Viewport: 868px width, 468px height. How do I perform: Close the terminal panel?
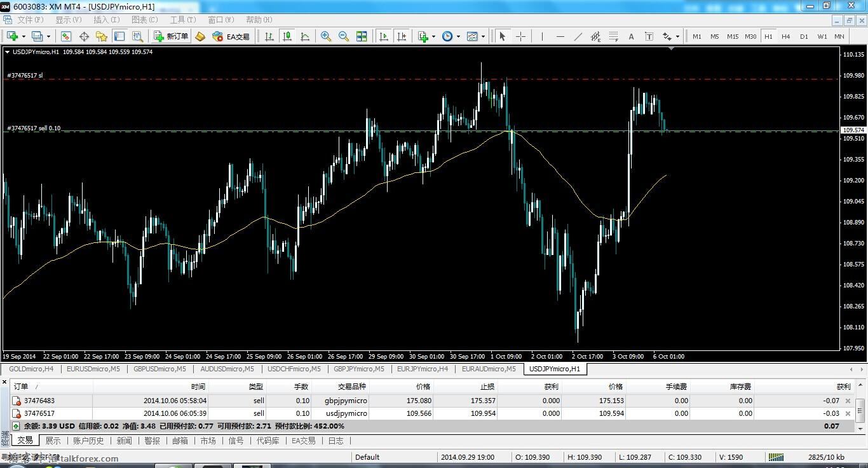tap(4, 382)
